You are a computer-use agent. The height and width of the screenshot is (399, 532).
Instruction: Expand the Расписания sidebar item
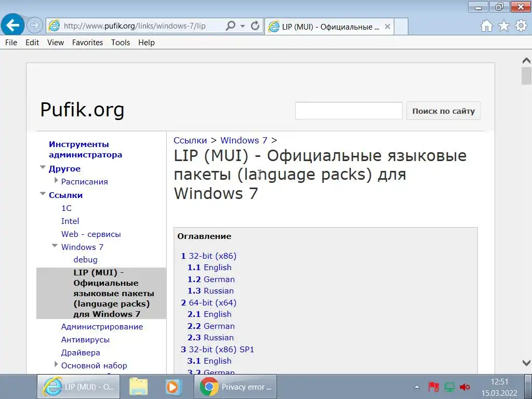(x=56, y=180)
